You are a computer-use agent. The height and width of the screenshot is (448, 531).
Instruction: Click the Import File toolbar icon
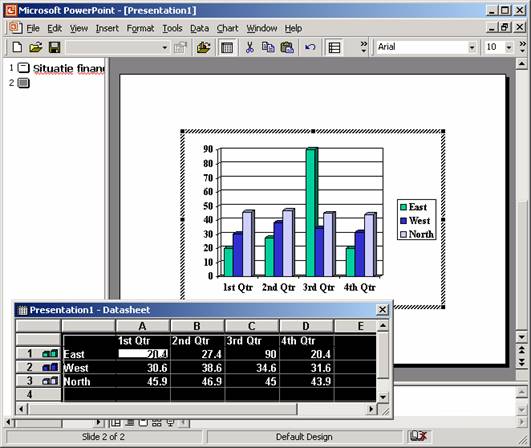pos(203,47)
